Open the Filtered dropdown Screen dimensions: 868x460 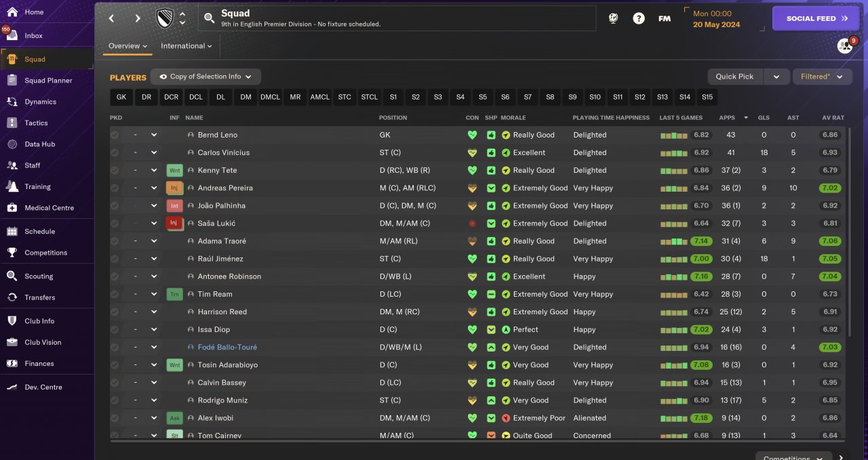(x=822, y=77)
